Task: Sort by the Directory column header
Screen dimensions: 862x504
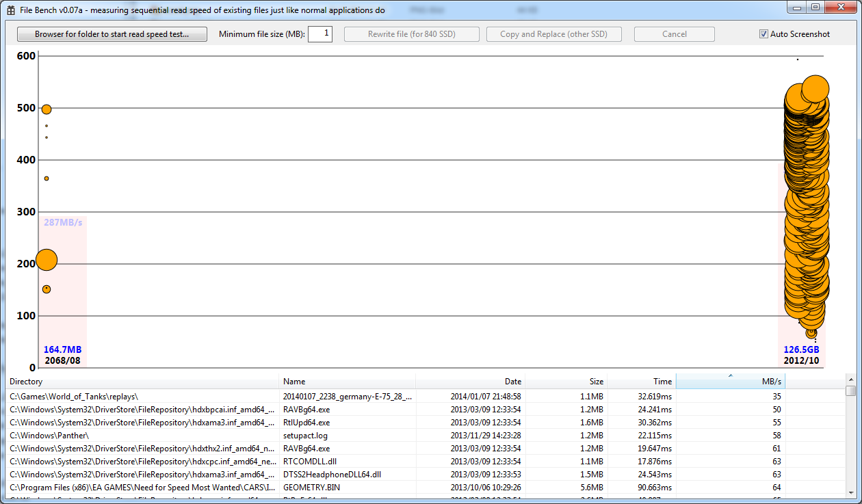Action: (x=142, y=382)
